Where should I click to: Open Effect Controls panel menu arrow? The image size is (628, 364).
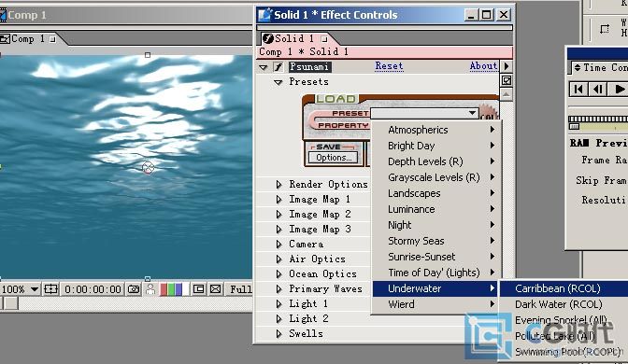[x=507, y=66]
